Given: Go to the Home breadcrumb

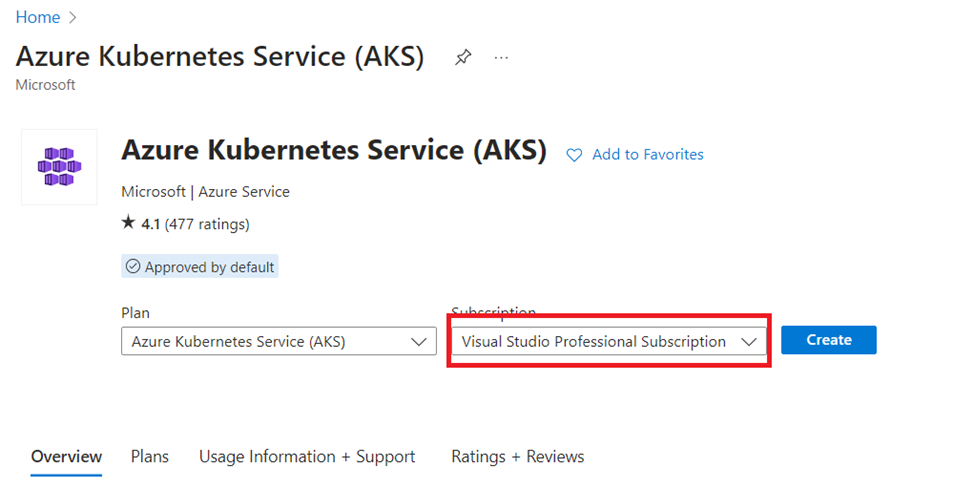Looking at the screenshot, I should (x=38, y=17).
